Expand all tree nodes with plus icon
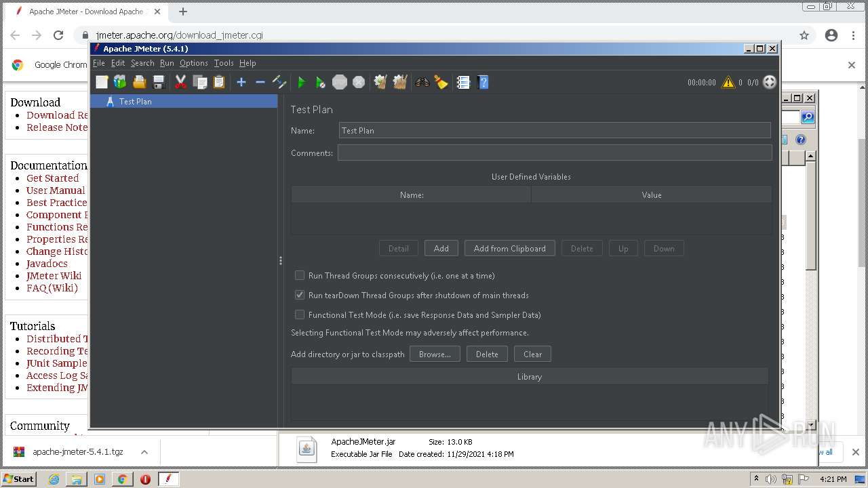 click(x=241, y=82)
